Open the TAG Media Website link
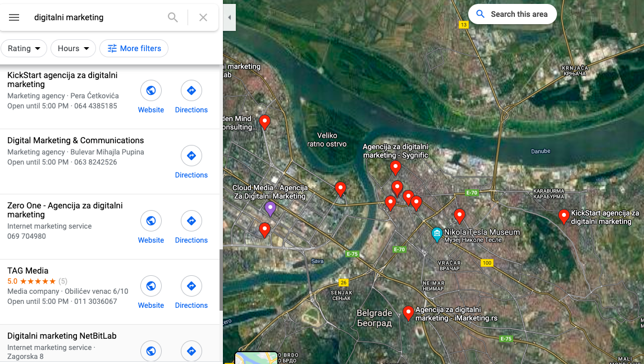Screen dimensions: 644x364 coord(150,305)
